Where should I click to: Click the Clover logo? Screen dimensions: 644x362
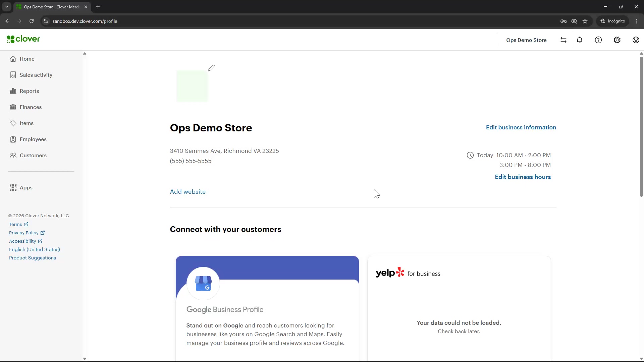[x=23, y=39]
